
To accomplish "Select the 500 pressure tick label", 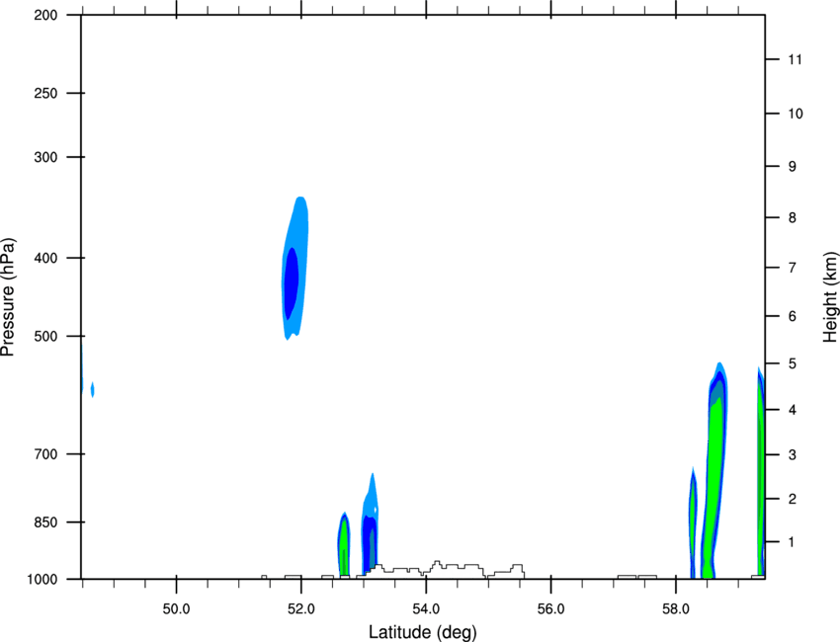I will pyautogui.click(x=45, y=336).
